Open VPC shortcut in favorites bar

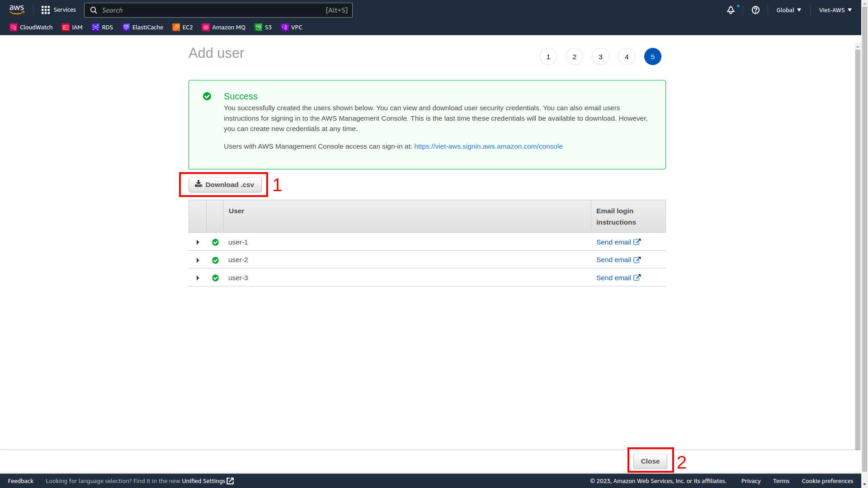pos(292,28)
